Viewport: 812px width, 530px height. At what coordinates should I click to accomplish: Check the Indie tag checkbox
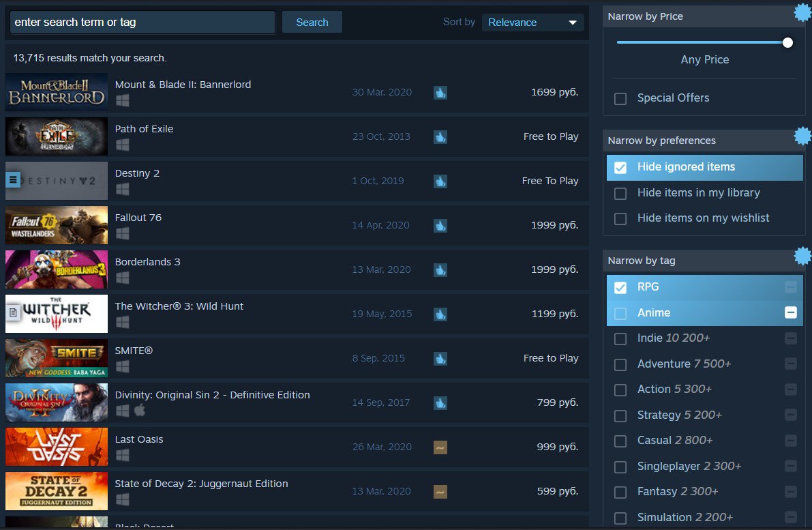620,339
